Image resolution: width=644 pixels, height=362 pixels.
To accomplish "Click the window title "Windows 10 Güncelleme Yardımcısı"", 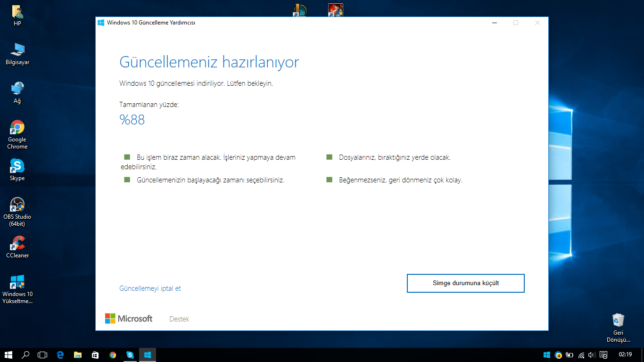I will (151, 23).
